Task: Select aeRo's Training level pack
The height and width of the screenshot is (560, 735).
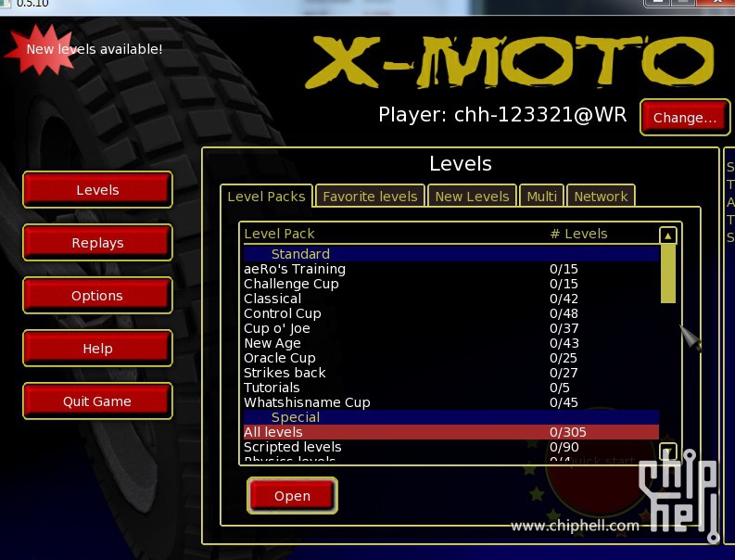Action: coord(451,269)
